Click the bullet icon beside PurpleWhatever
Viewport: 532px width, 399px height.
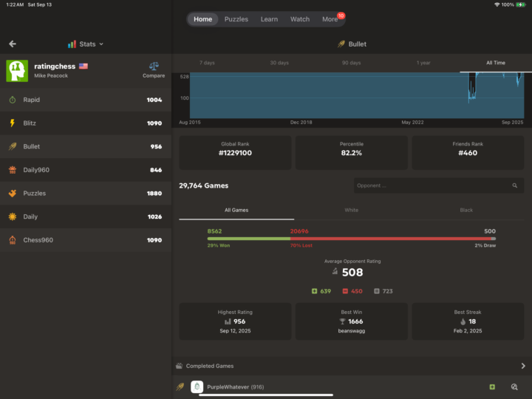(x=180, y=386)
